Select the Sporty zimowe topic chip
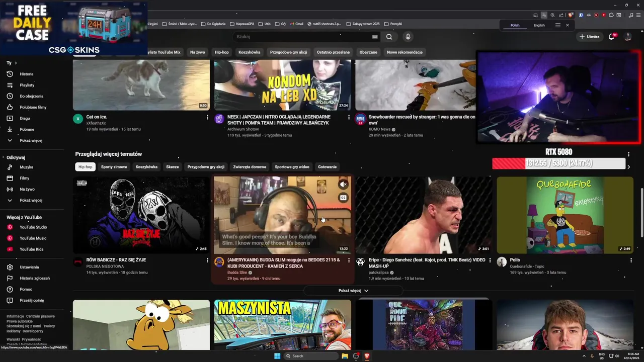 click(x=114, y=167)
